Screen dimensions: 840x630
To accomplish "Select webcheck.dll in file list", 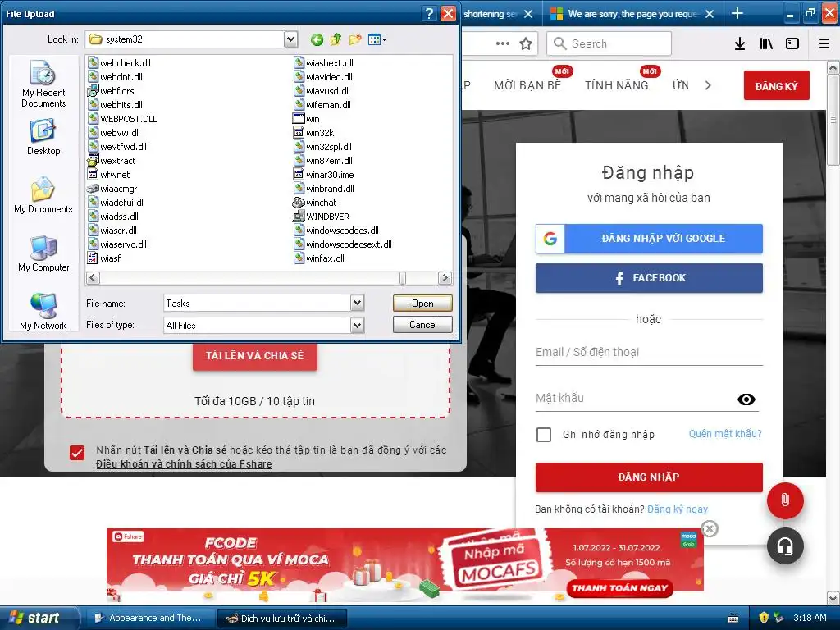I will pos(120,63).
